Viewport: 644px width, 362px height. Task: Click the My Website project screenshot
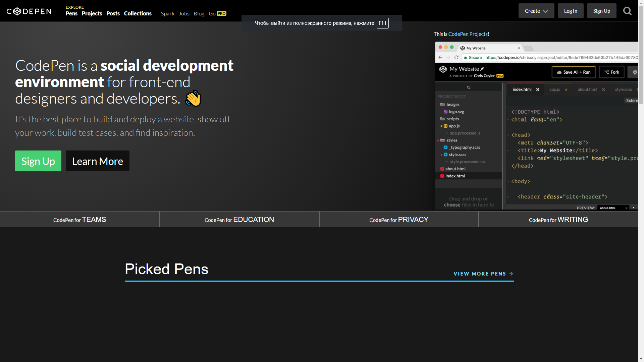[537, 126]
